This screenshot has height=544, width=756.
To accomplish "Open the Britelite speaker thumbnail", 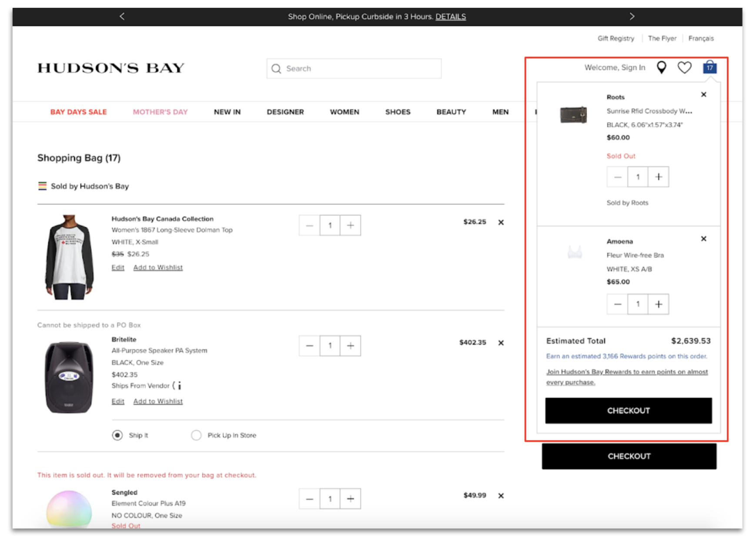I will (69, 377).
